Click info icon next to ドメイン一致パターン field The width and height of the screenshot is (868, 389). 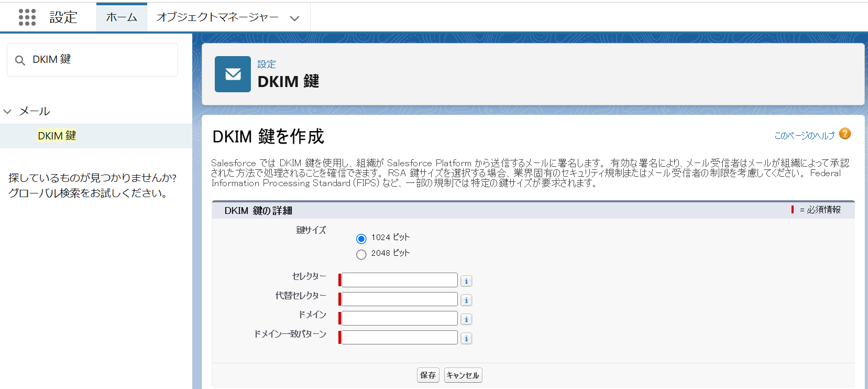pyautogui.click(x=466, y=339)
